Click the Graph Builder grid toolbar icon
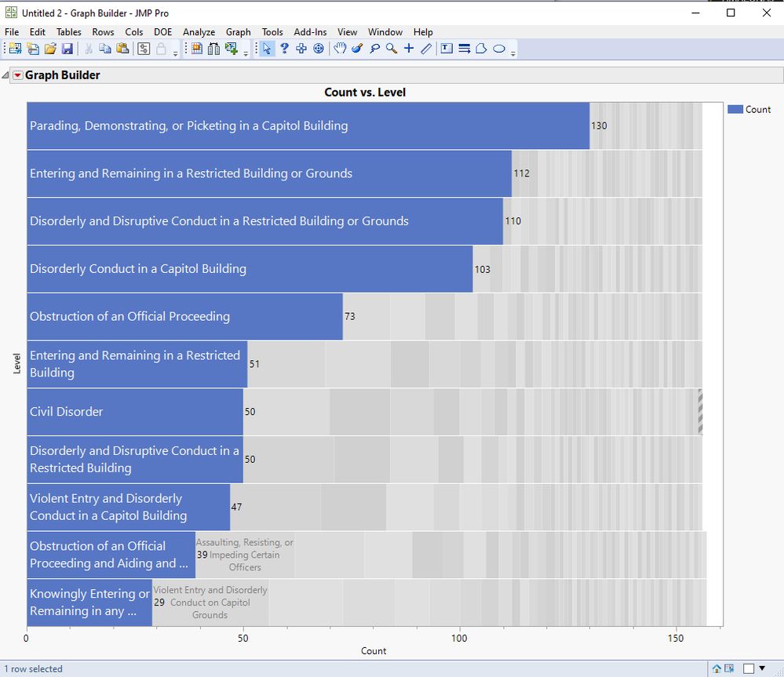784x677 pixels. point(197,49)
